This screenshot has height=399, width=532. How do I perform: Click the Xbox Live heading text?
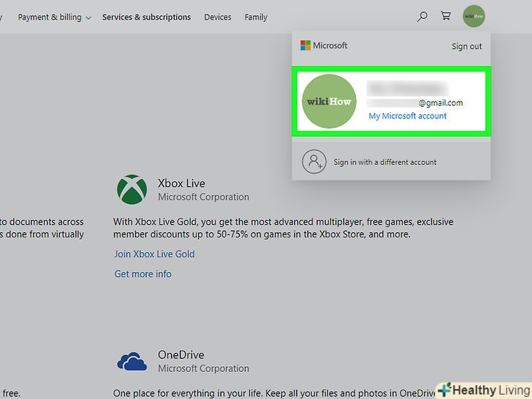(181, 183)
